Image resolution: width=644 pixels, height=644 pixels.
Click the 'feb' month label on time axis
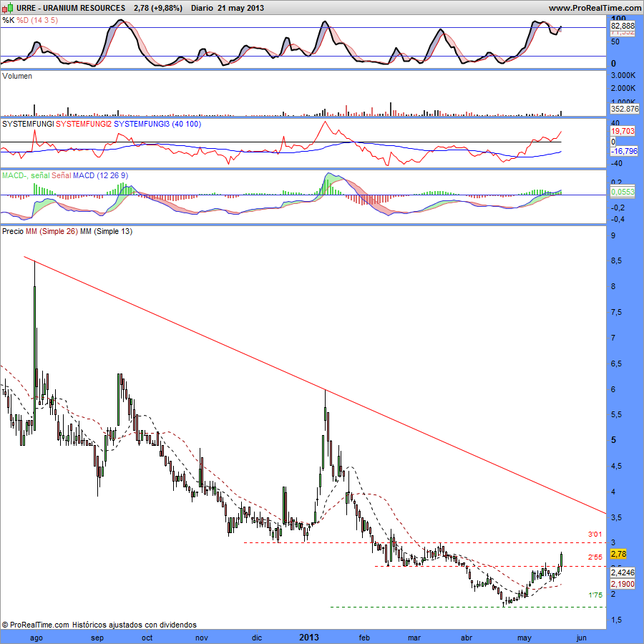[364, 638]
